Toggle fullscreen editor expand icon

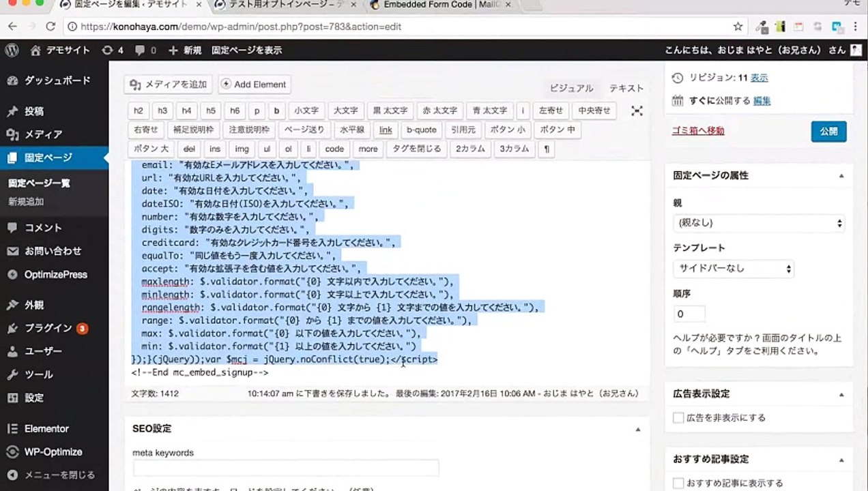click(637, 110)
